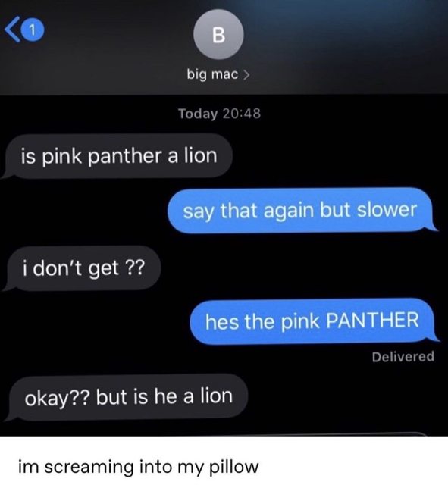
Task: Click the word 'Today' in timestamp
Action: tap(198, 114)
